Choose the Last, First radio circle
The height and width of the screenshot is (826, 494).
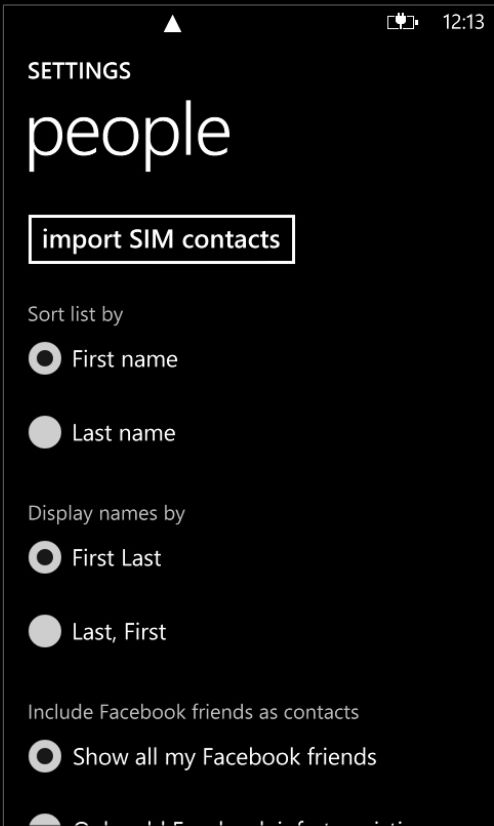click(45, 631)
